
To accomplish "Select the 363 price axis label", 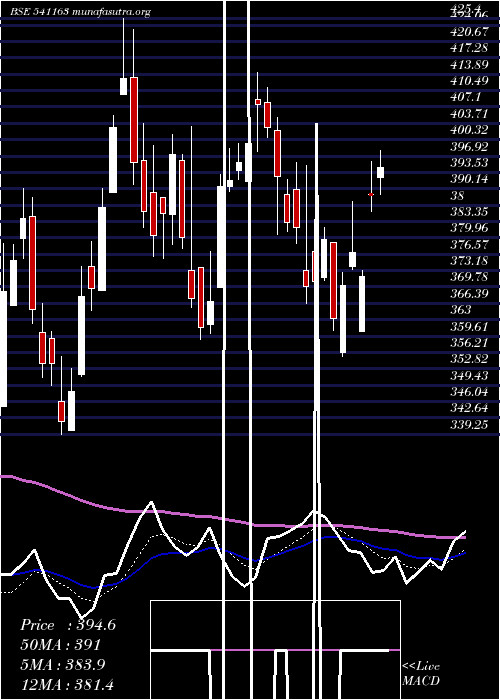I will click(x=461, y=310).
